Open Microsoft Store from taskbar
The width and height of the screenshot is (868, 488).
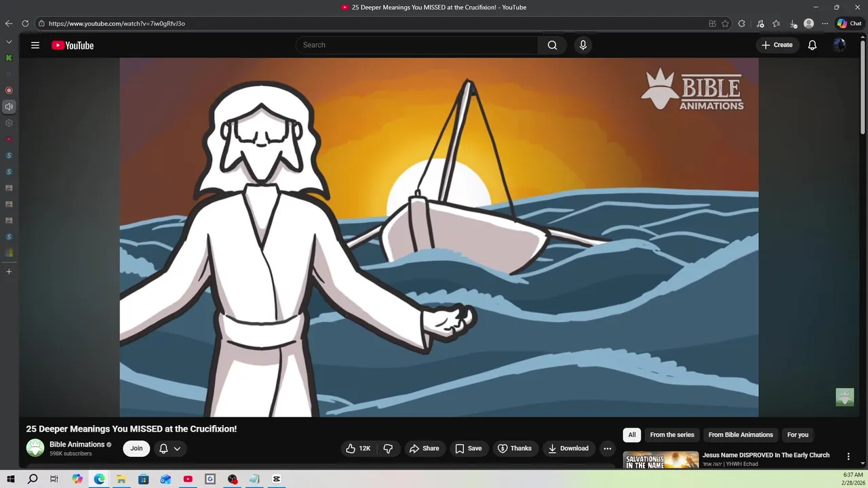pos(144,479)
